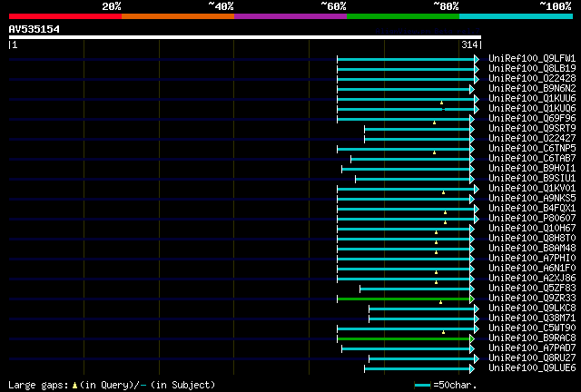Click the UniRef100_Q8H8T0 label
581x392 pixels.
point(532,239)
